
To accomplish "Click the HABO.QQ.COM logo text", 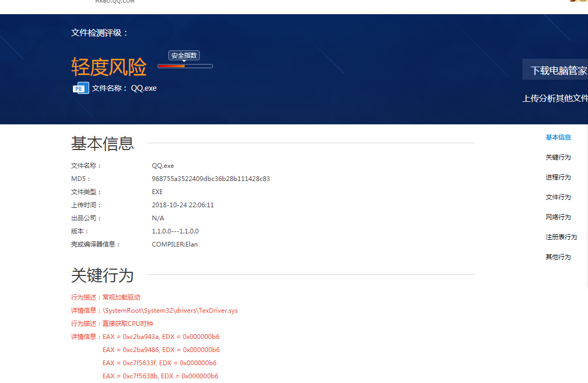I will pos(115,2).
